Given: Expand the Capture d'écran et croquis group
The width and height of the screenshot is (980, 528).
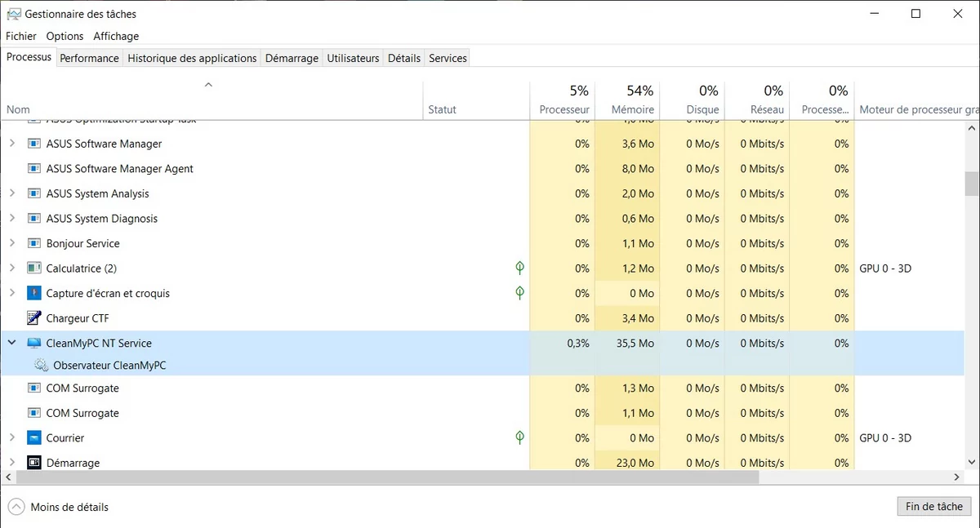Looking at the screenshot, I should (11, 293).
